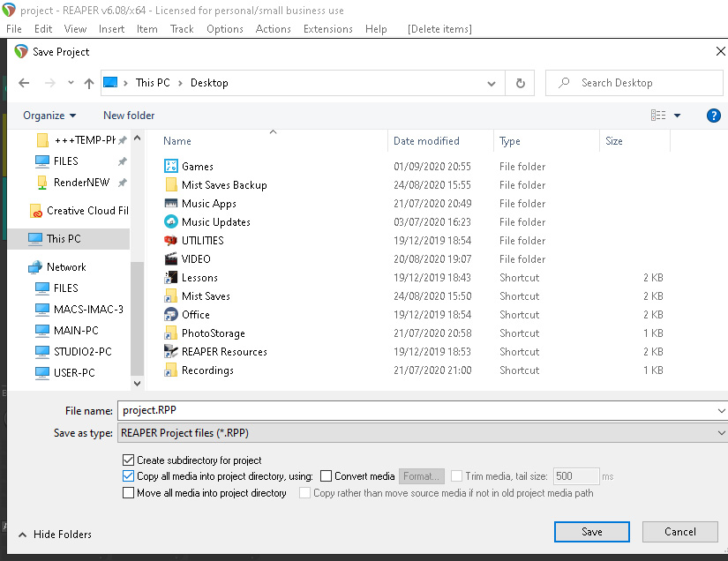Select MACS-IMAC-3 in the Network list
The image size is (728, 561).
(x=88, y=310)
